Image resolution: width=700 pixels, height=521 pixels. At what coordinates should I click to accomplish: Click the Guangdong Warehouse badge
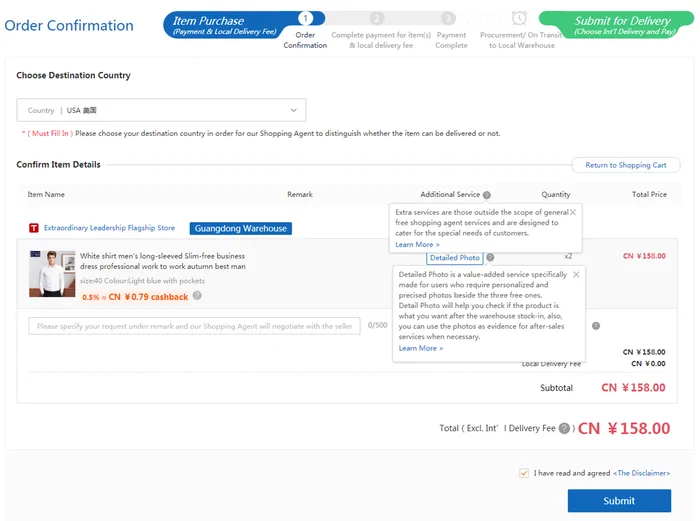click(241, 229)
